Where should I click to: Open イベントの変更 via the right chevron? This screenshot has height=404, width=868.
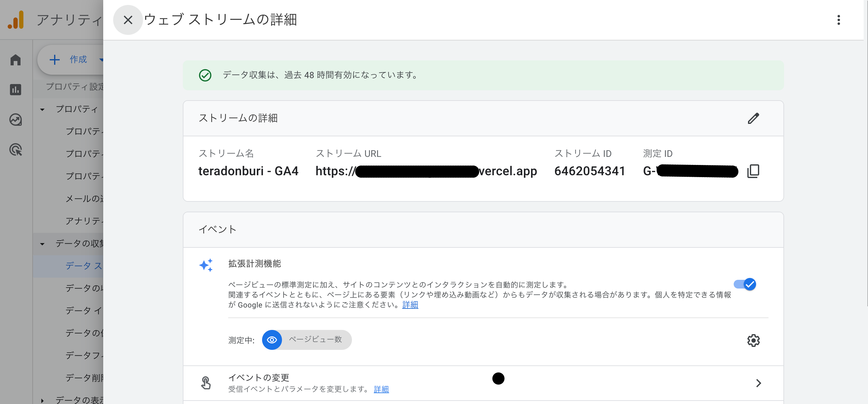tap(759, 383)
